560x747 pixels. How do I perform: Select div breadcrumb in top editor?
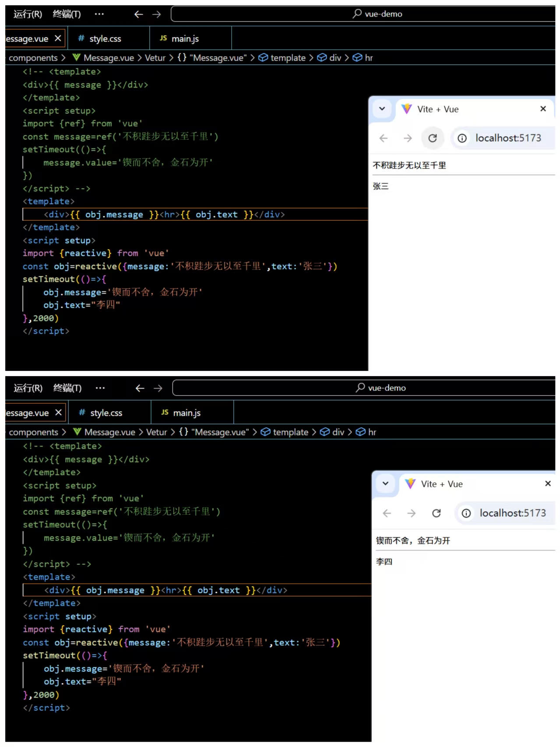click(x=329, y=58)
